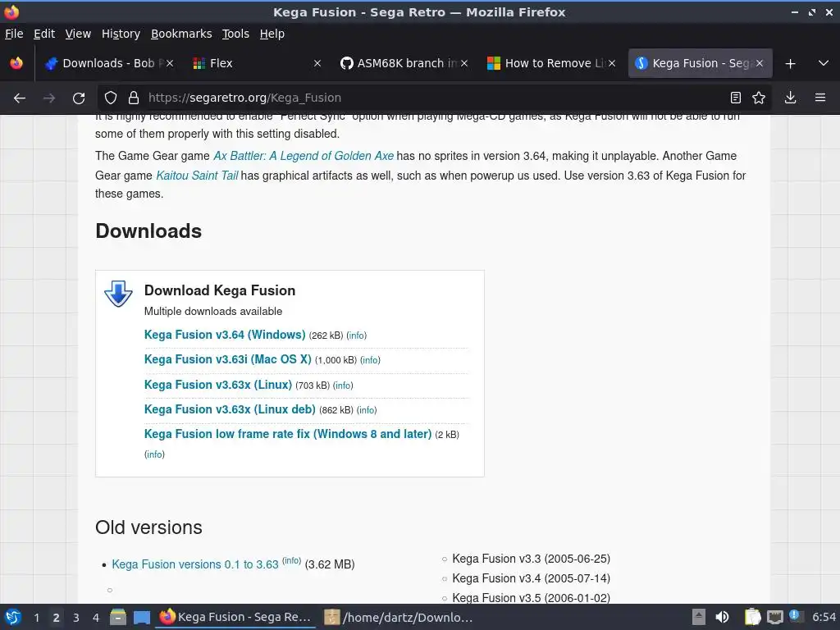Open the Lubuntu start menu

point(13,617)
